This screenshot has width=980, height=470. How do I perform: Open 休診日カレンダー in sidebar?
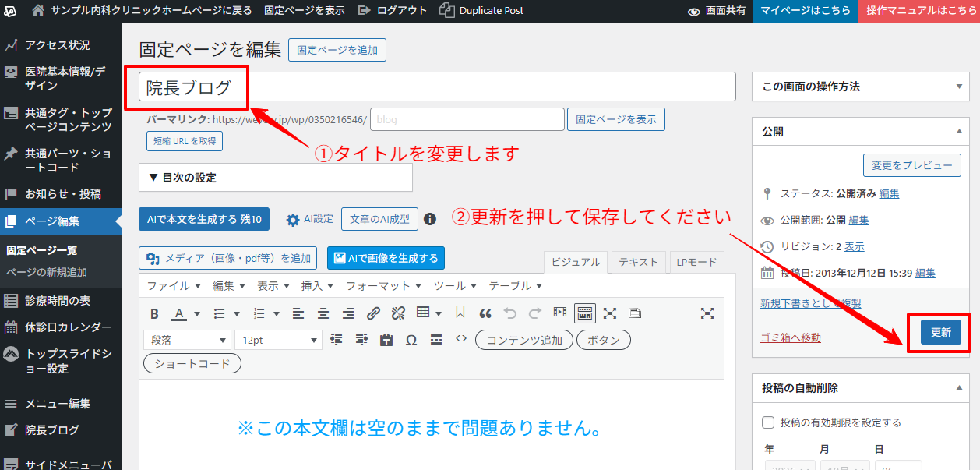point(61,327)
